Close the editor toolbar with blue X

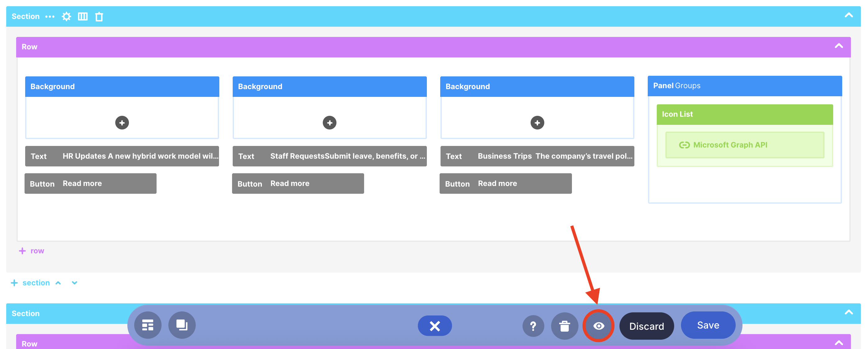coord(435,326)
